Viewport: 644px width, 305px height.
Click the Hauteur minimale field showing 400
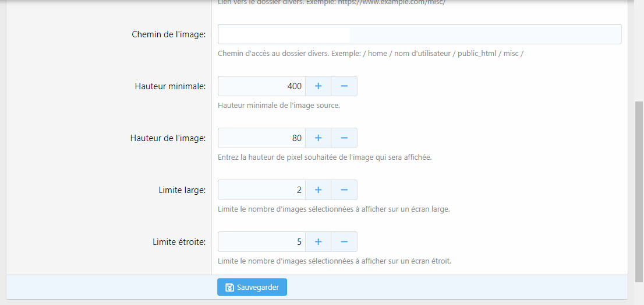[x=261, y=86]
